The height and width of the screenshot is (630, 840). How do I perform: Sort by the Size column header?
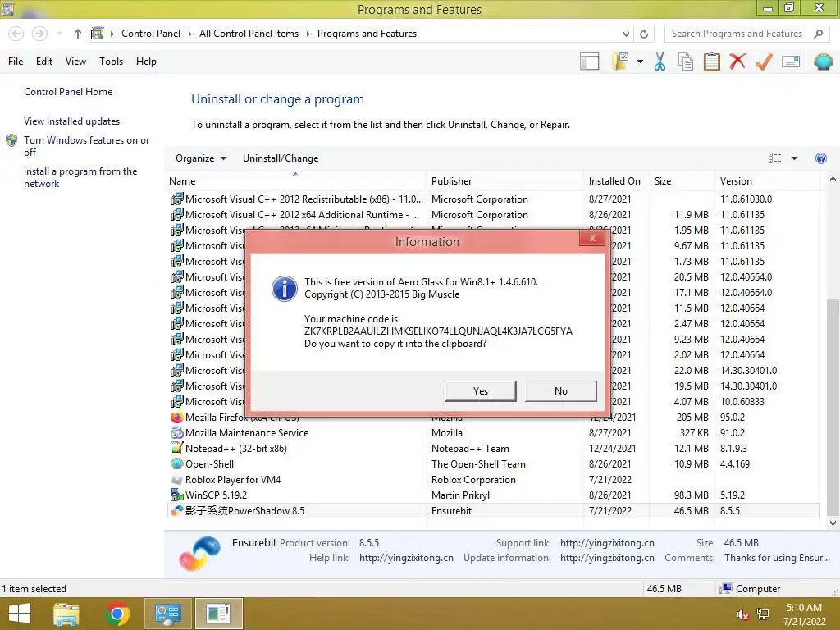[x=682, y=181]
